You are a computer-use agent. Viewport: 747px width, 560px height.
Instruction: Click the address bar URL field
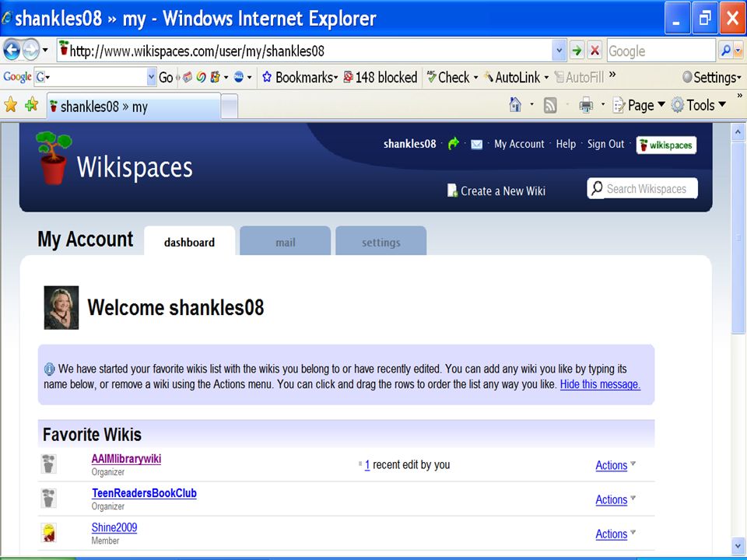tap(304, 51)
